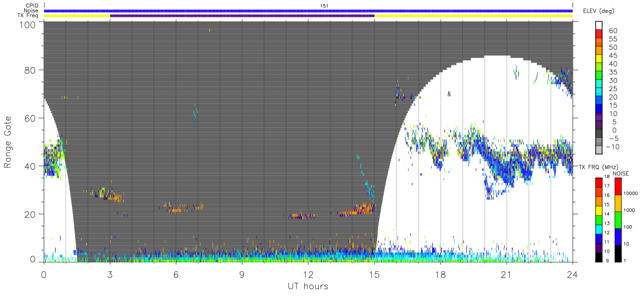This screenshot has width=644, height=297.
Task: Select the yellow TX Freq segment after 15 UT
Action: point(474,16)
